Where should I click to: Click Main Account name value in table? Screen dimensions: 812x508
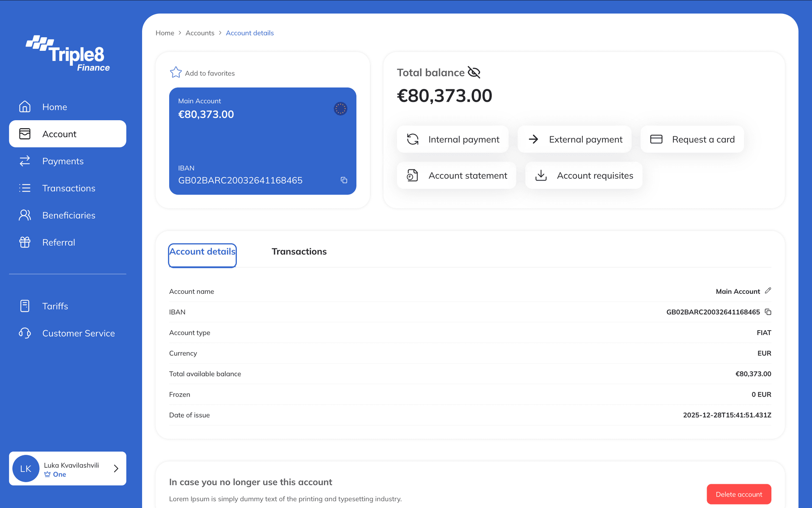click(x=738, y=291)
